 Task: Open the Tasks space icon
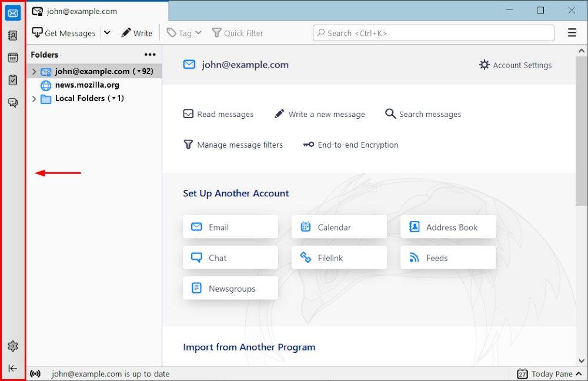pos(13,80)
